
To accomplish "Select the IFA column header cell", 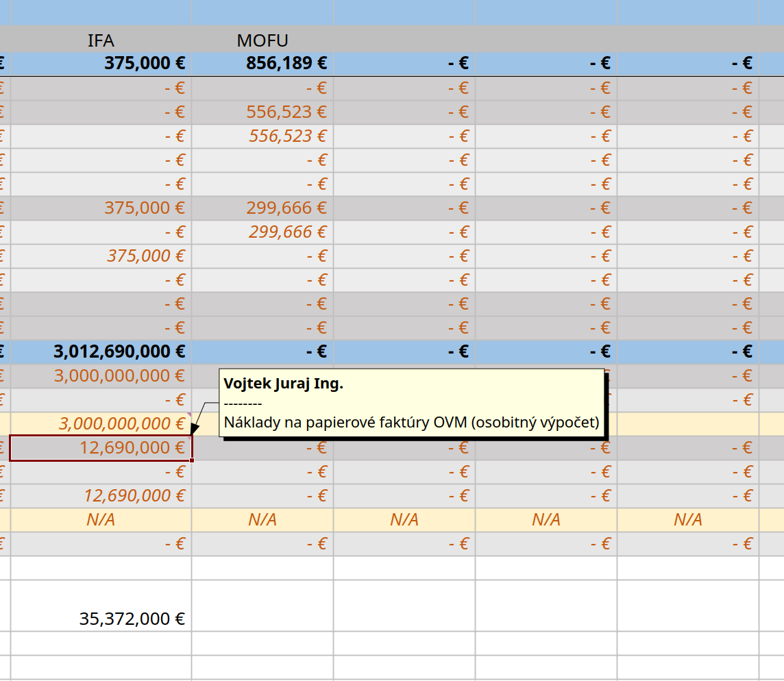I will [x=101, y=40].
